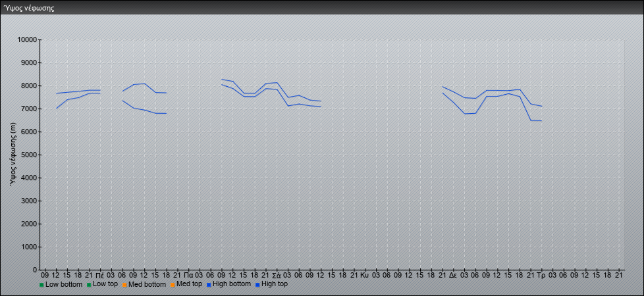This screenshot has width=644, height=296.
Task: Click the Δε day label on x-axis
Action: (454, 276)
